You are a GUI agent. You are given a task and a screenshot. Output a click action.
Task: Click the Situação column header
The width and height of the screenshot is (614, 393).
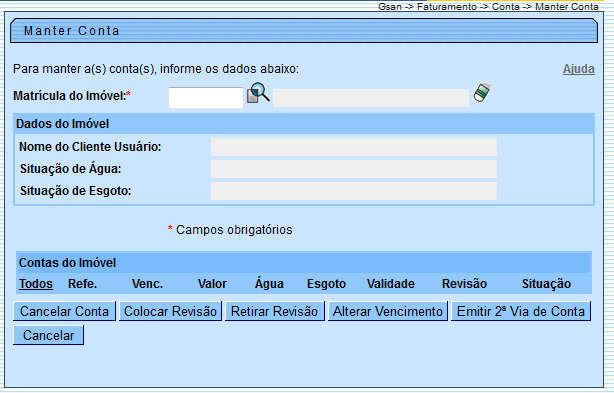[x=546, y=283]
